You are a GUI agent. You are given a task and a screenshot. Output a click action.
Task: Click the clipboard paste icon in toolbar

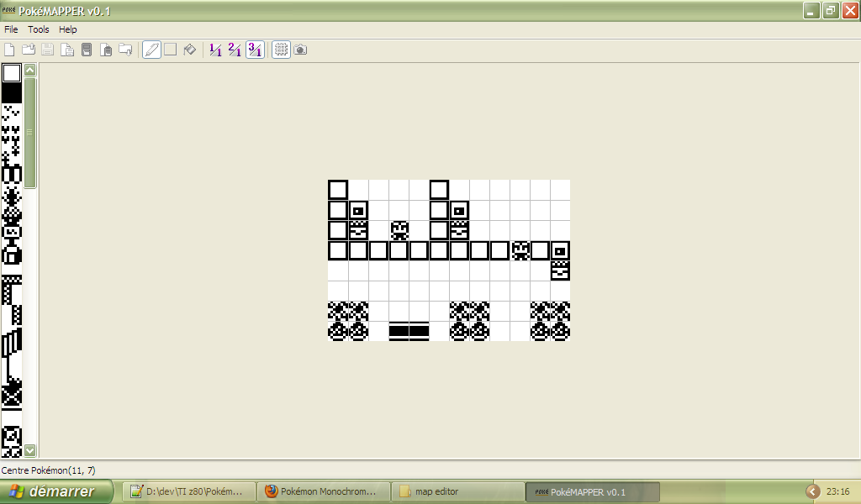(x=106, y=50)
